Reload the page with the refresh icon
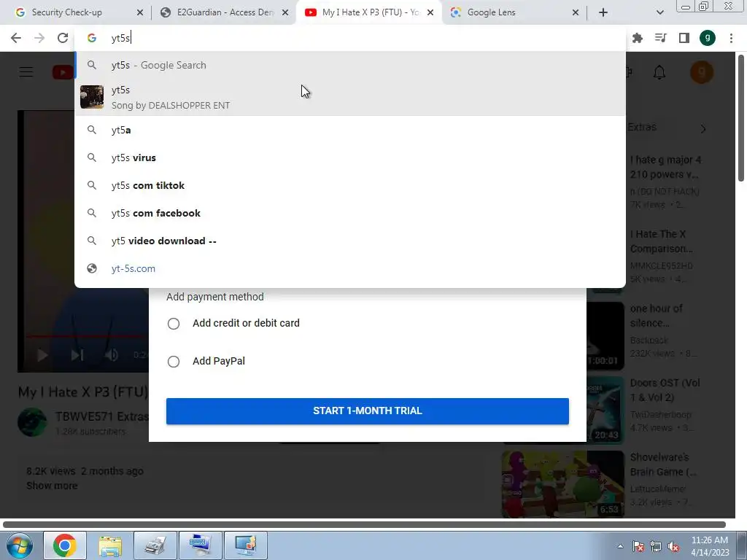 point(63,38)
